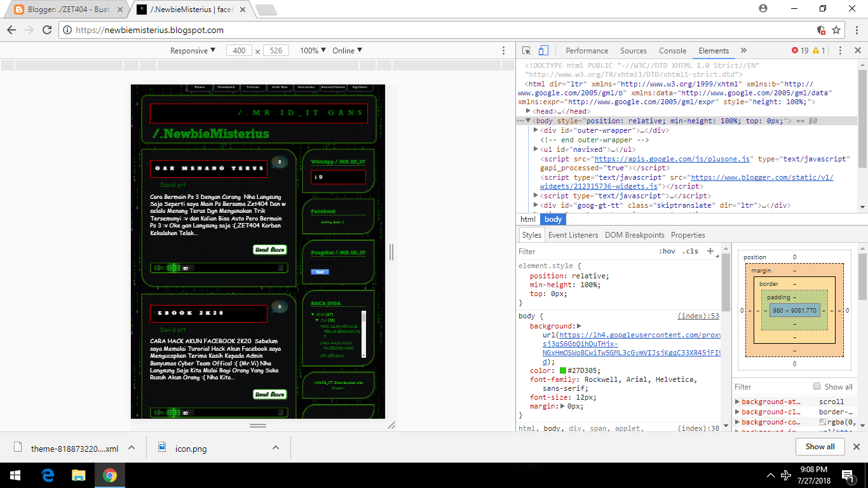Click Read More under the Hack Akun Facebook post

click(270, 395)
